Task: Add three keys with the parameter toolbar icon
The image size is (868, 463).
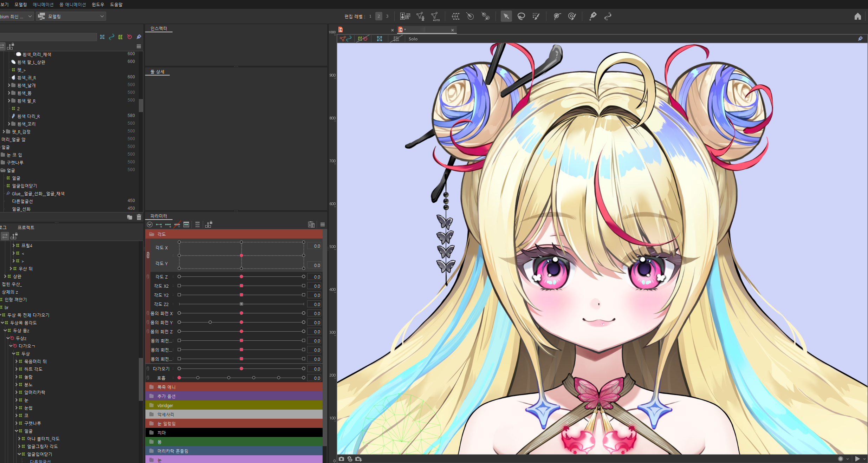Action: pos(168,224)
